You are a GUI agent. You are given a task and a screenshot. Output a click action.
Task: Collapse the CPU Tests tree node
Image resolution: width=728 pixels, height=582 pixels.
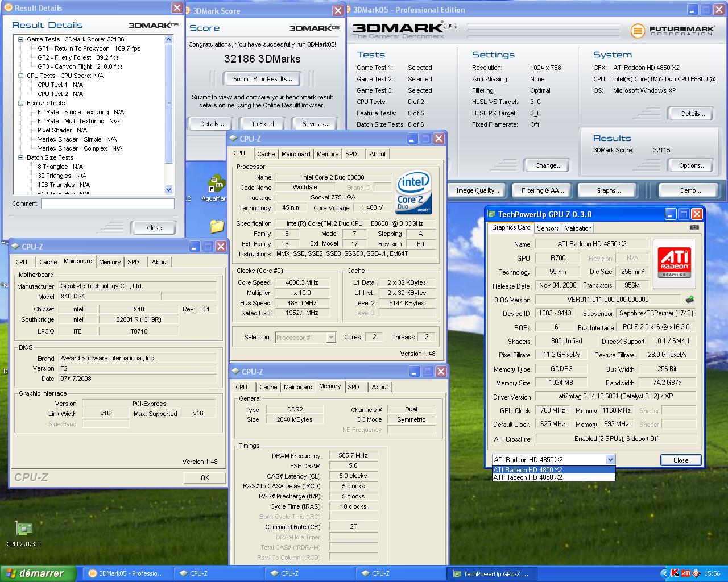21,76
